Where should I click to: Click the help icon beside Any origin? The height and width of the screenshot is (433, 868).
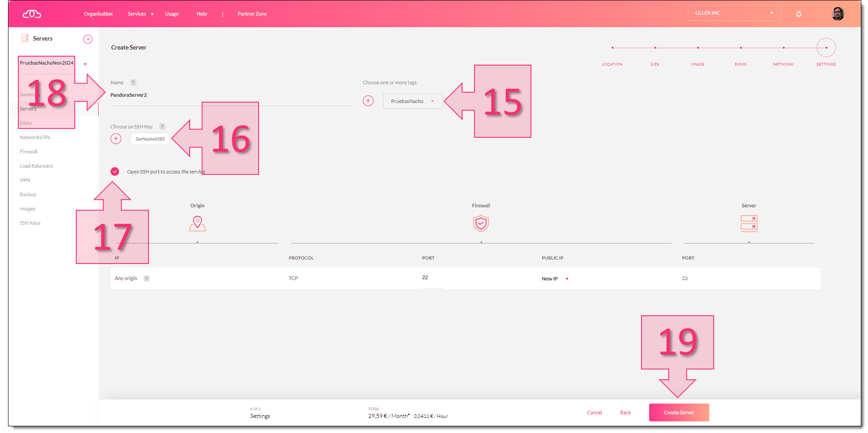[147, 278]
